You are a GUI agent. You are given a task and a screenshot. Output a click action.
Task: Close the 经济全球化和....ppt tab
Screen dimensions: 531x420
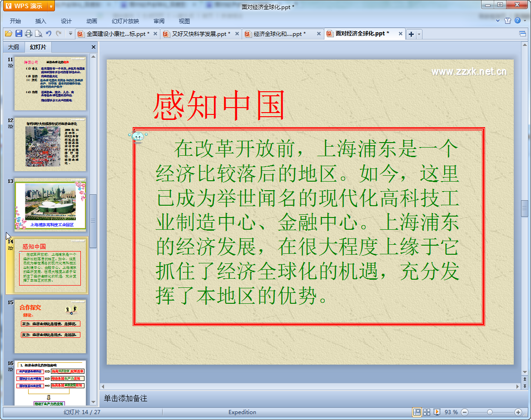319,34
